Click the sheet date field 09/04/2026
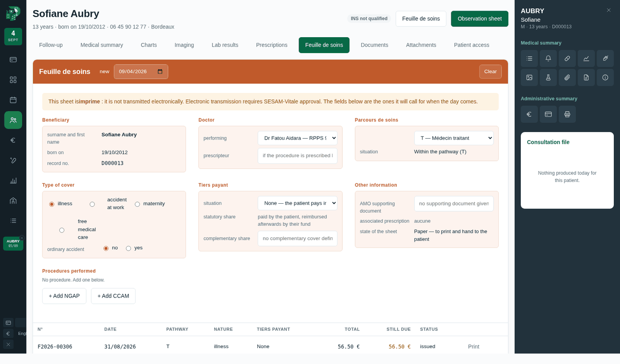This screenshot has width=620, height=364. tap(141, 72)
